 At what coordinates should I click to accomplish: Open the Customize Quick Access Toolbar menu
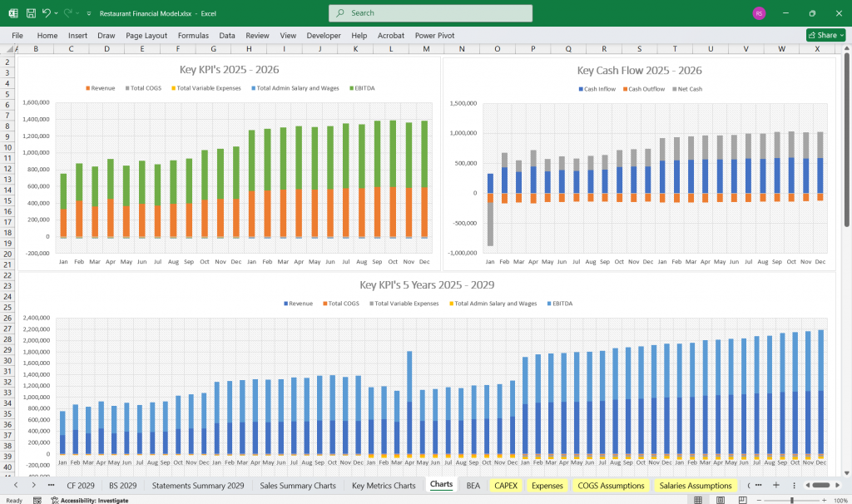click(x=88, y=13)
